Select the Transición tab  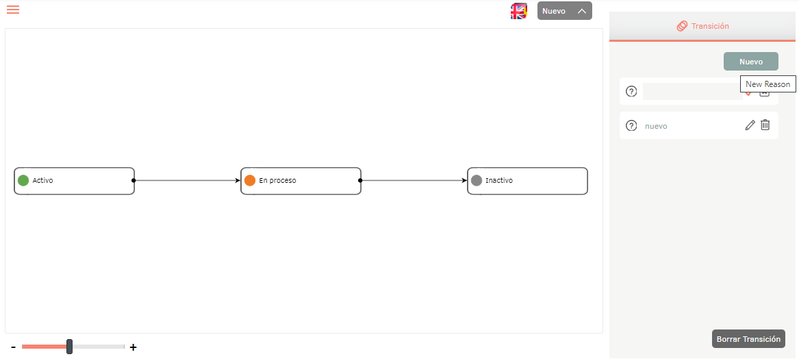pyautogui.click(x=702, y=26)
